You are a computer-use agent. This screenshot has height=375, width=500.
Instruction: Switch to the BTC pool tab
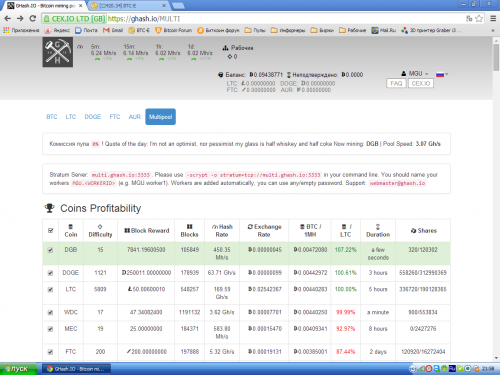pos(52,117)
